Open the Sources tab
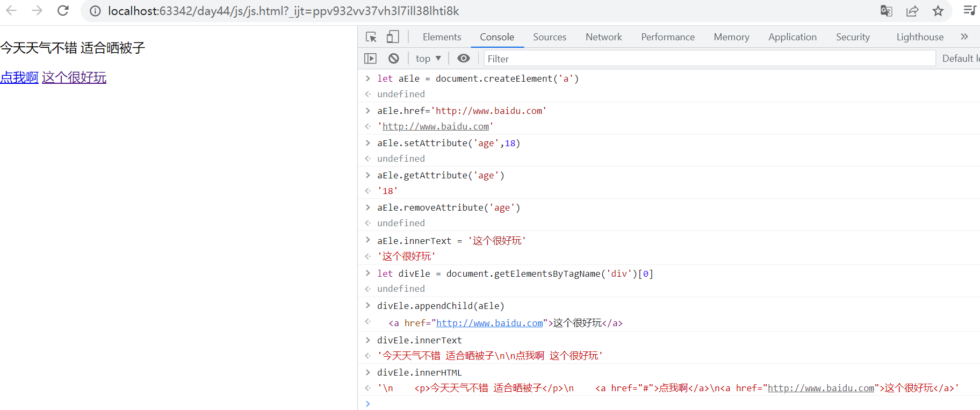The width and height of the screenshot is (980, 410). click(x=550, y=37)
